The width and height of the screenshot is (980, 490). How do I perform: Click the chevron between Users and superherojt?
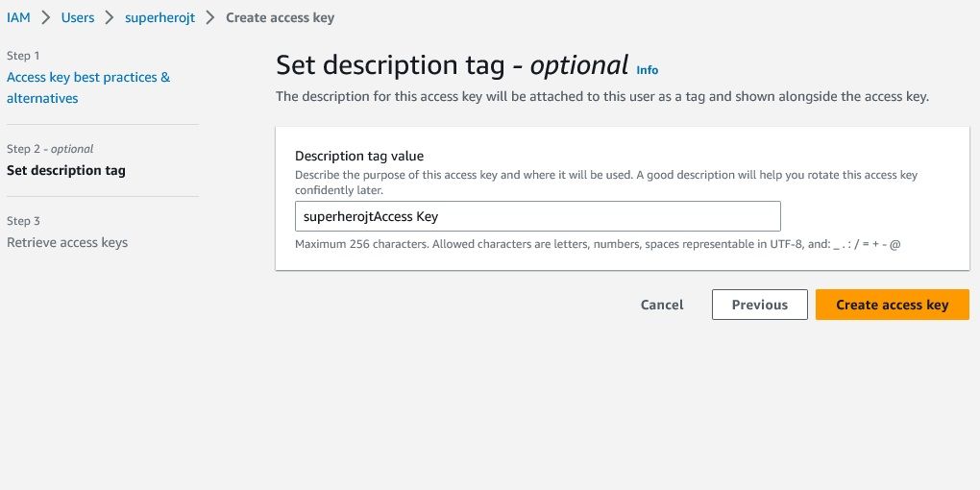tap(110, 17)
